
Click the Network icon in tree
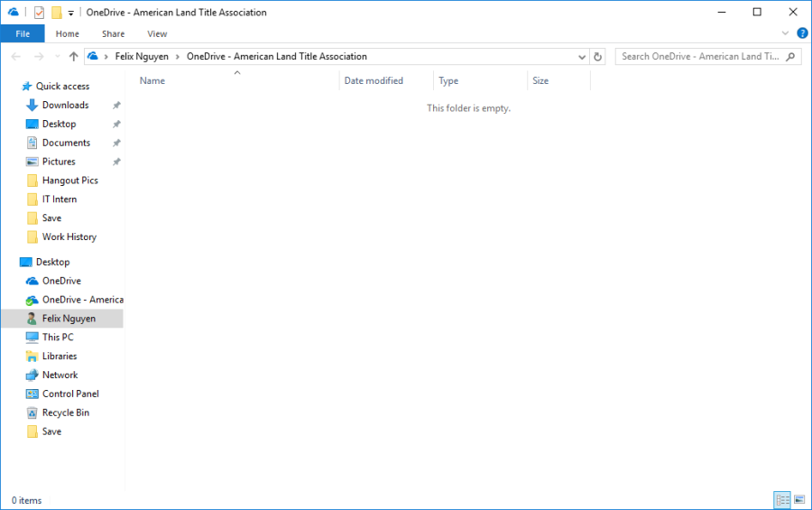(32, 375)
